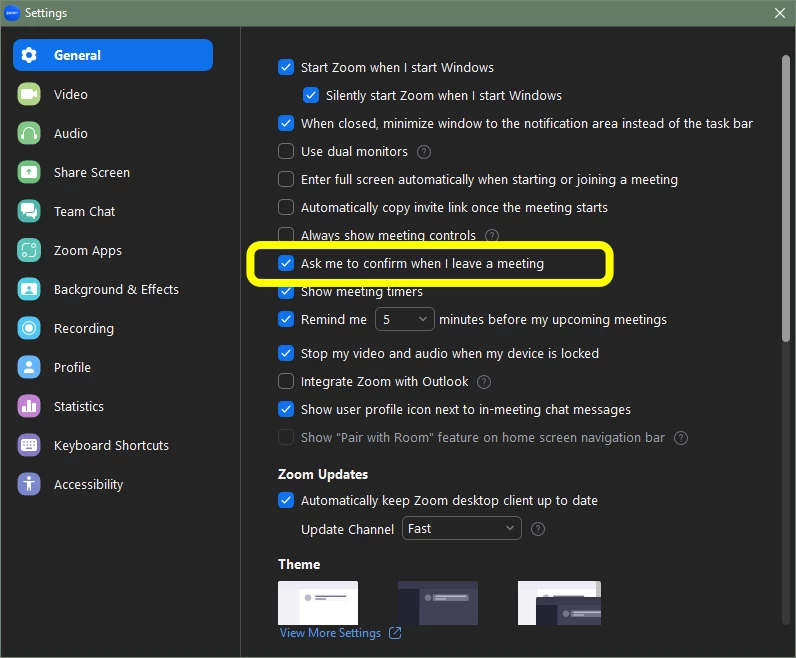Click help icon beside Integrate Zoom with Outlook
This screenshot has width=796, height=658.
(x=484, y=382)
